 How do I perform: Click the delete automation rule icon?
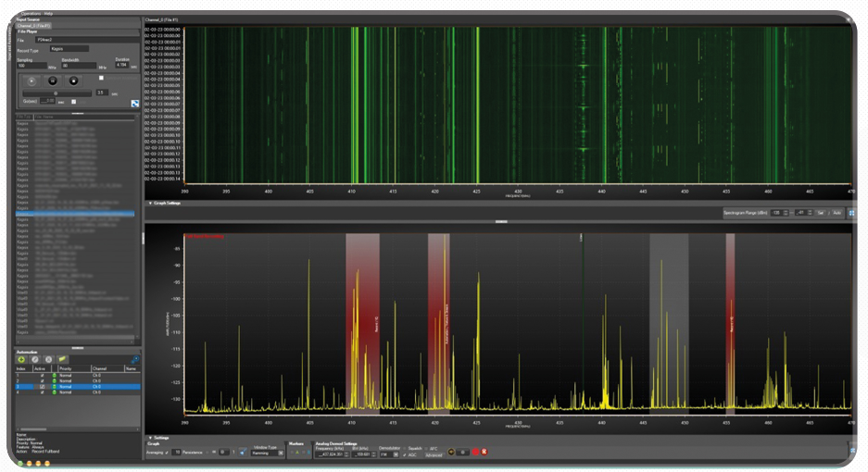[48, 358]
